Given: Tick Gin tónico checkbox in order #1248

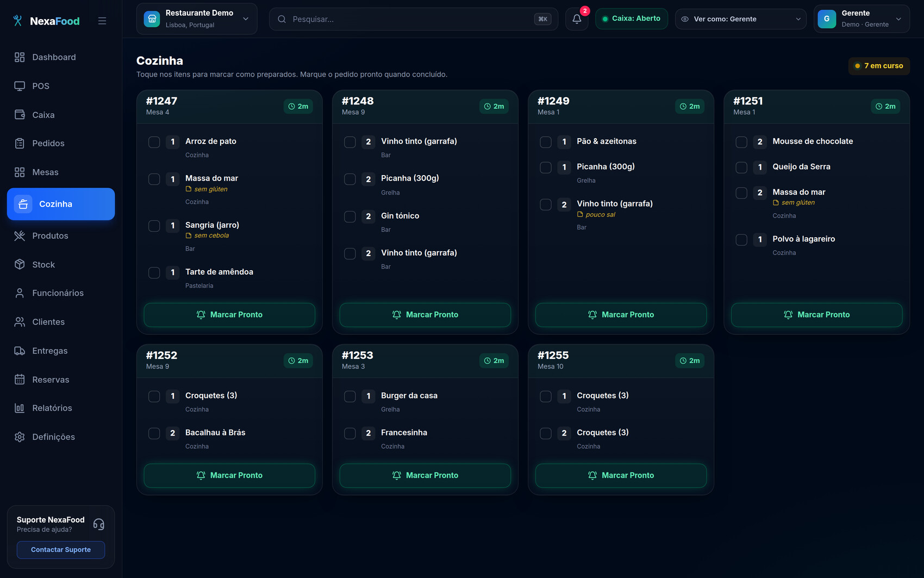Looking at the screenshot, I should (350, 217).
